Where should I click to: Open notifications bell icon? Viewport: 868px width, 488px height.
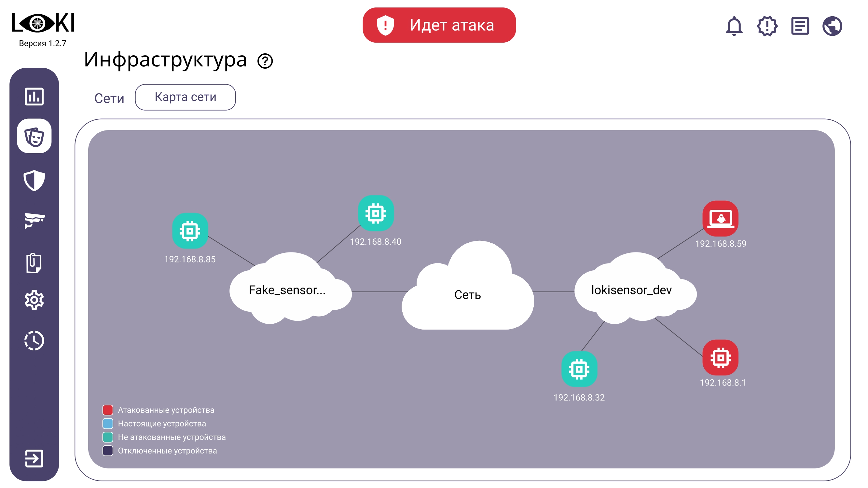click(x=734, y=26)
